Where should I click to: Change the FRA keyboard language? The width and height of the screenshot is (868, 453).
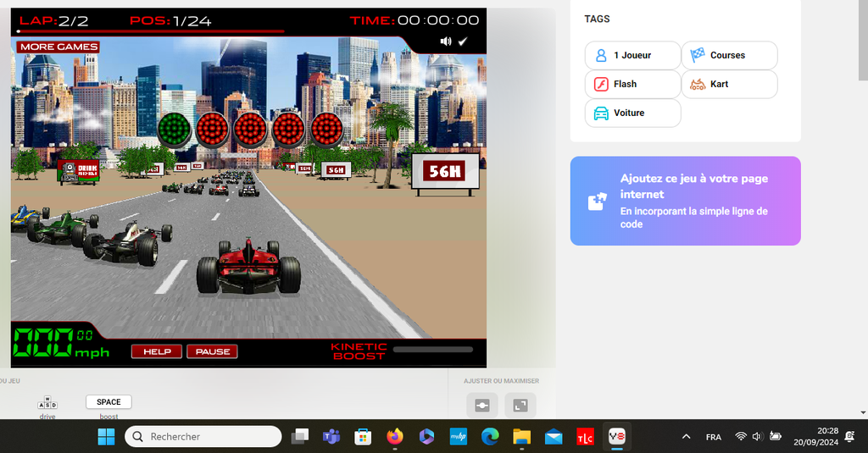click(714, 437)
